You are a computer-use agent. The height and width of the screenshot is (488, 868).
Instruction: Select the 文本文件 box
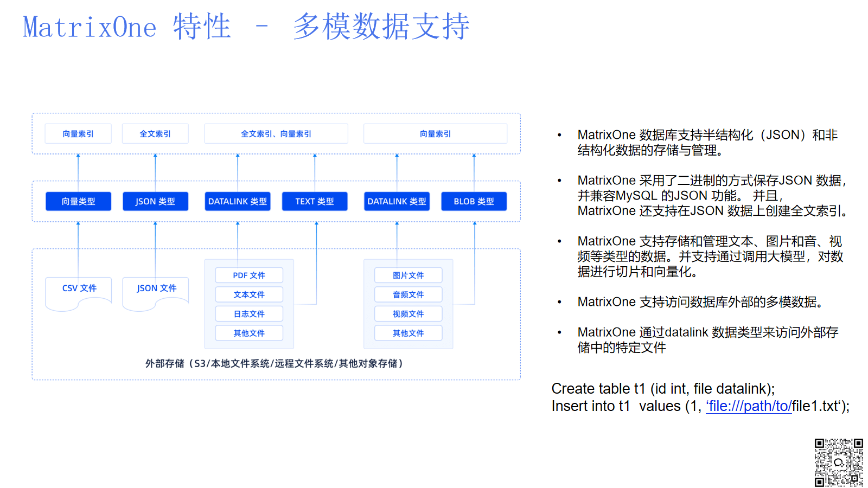[249, 294]
